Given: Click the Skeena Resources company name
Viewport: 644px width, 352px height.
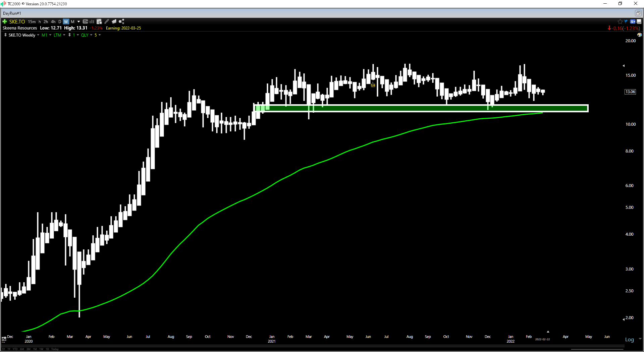Looking at the screenshot, I should point(20,28).
